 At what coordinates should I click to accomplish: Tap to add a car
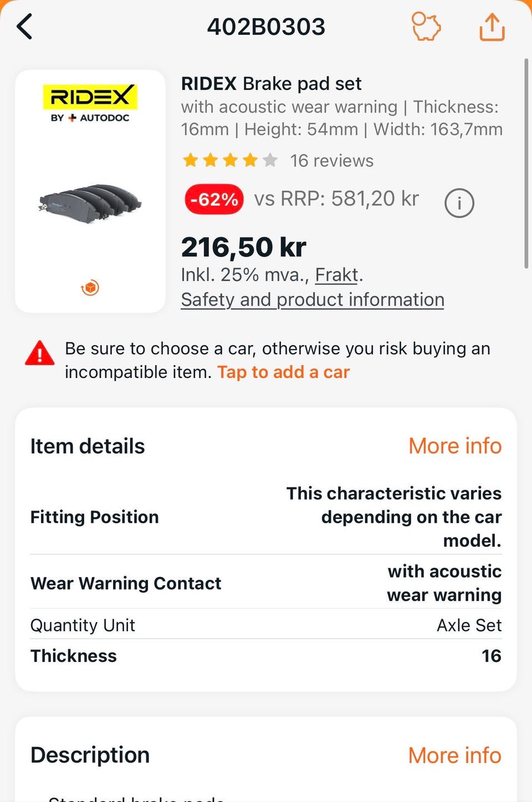pyautogui.click(x=283, y=372)
